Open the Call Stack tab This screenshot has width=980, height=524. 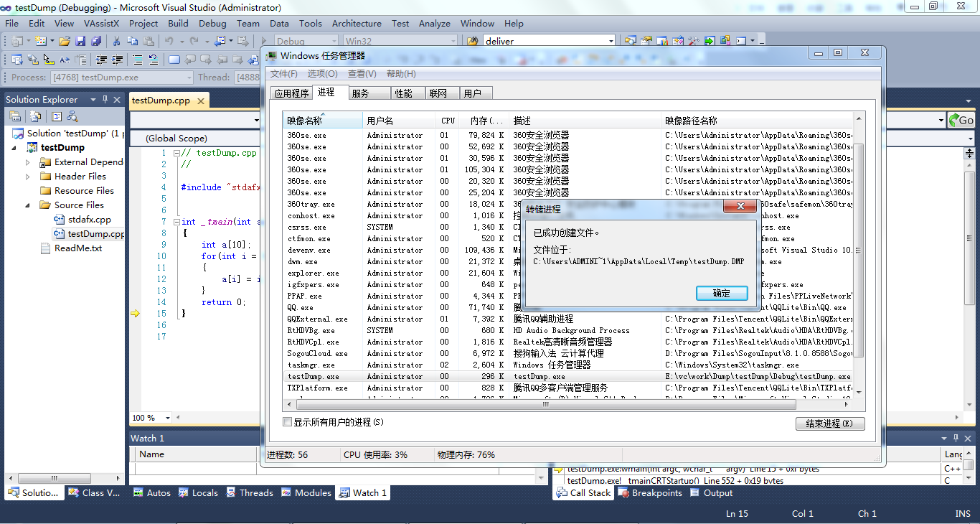583,493
